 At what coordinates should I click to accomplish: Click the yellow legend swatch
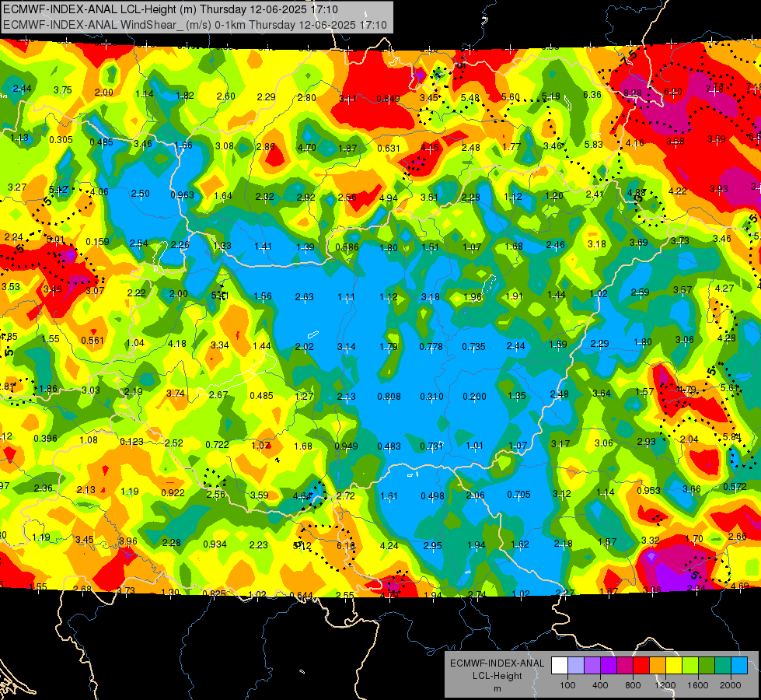point(674,666)
